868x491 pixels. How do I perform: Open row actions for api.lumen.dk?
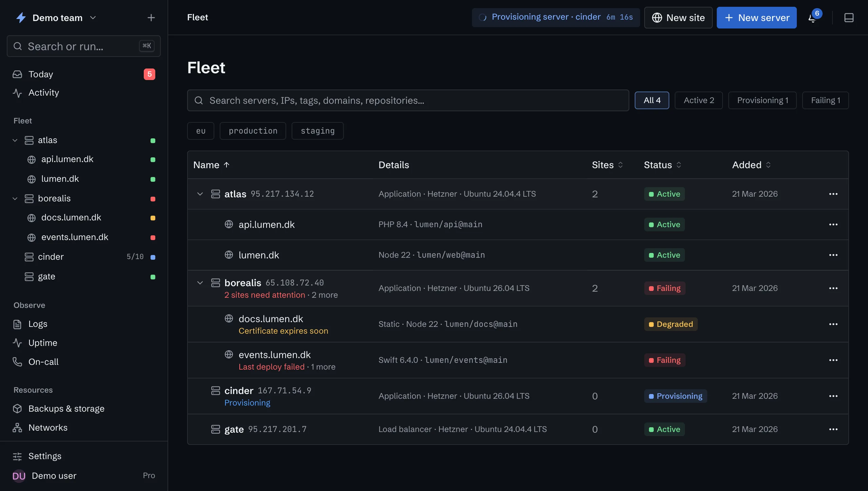pyautogui.click(x=833, y=224)
